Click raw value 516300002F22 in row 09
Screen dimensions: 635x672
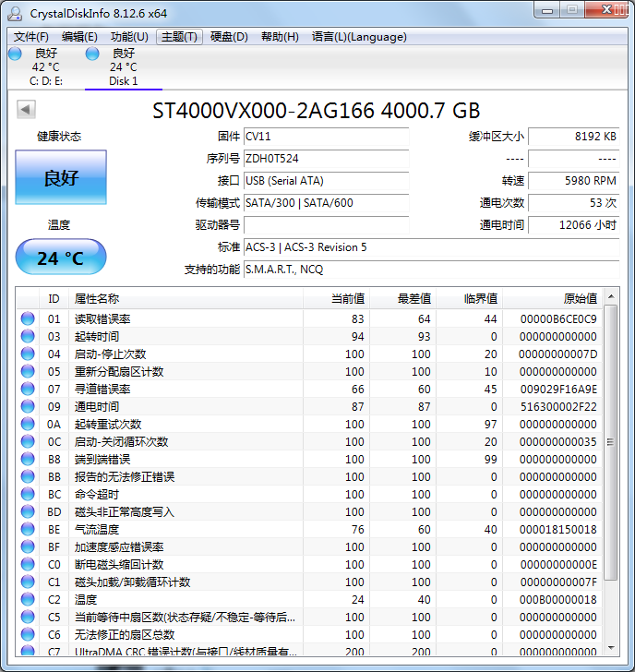coord(558,407)
